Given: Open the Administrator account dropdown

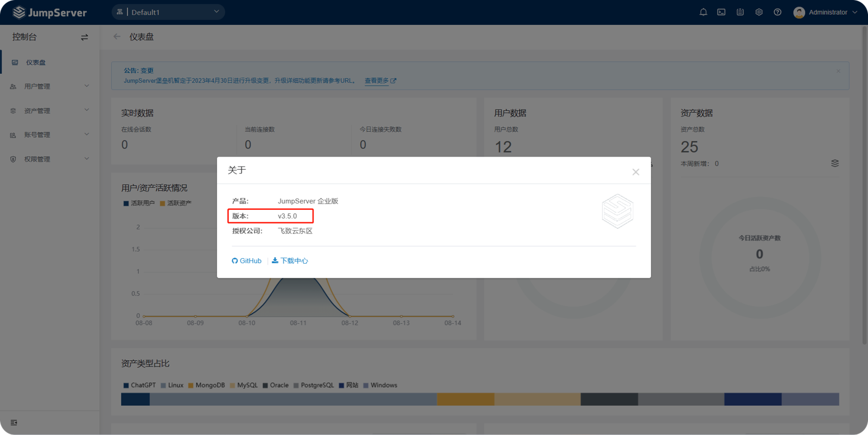Looking at the screenshot, I should pos(825,12).
